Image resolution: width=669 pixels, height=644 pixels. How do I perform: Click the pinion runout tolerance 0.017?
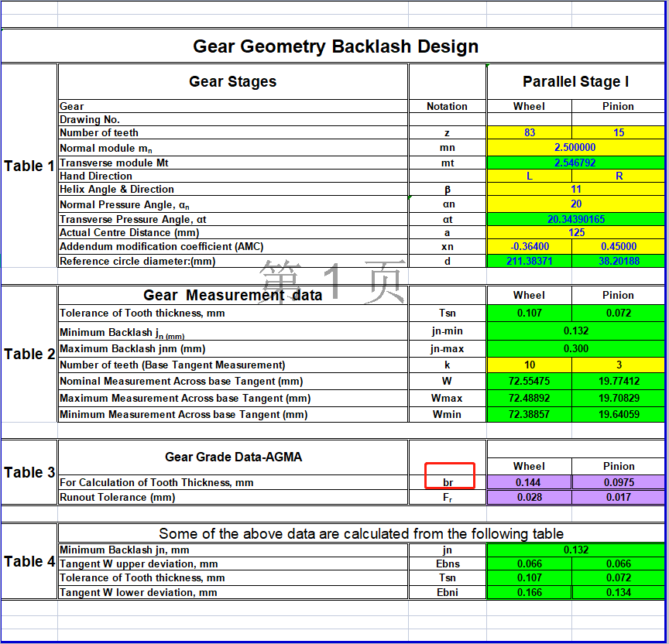(618, 497)
